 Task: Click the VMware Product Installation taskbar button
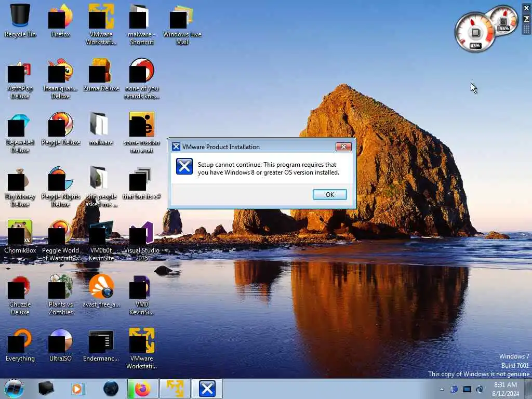207,389
